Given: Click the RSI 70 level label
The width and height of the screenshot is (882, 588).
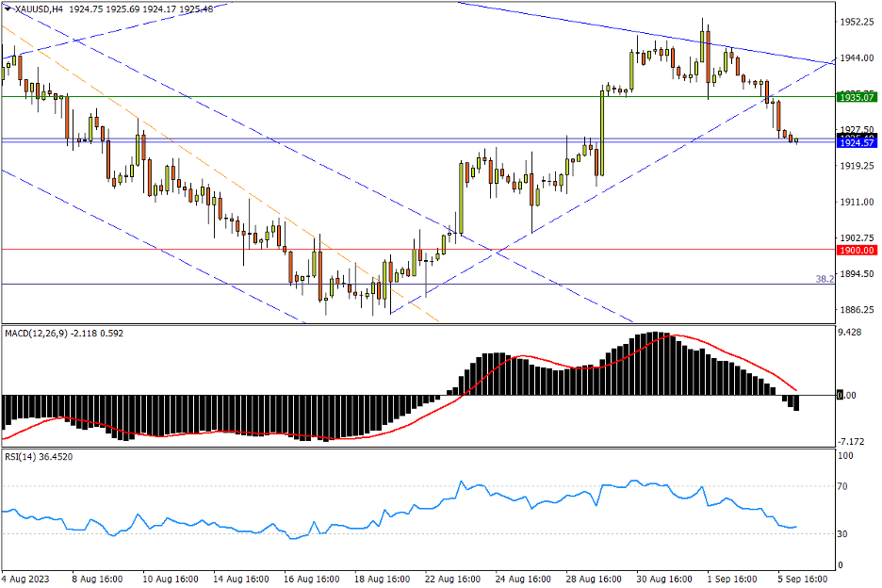Looking at the screenshot, I should point(845,487).
